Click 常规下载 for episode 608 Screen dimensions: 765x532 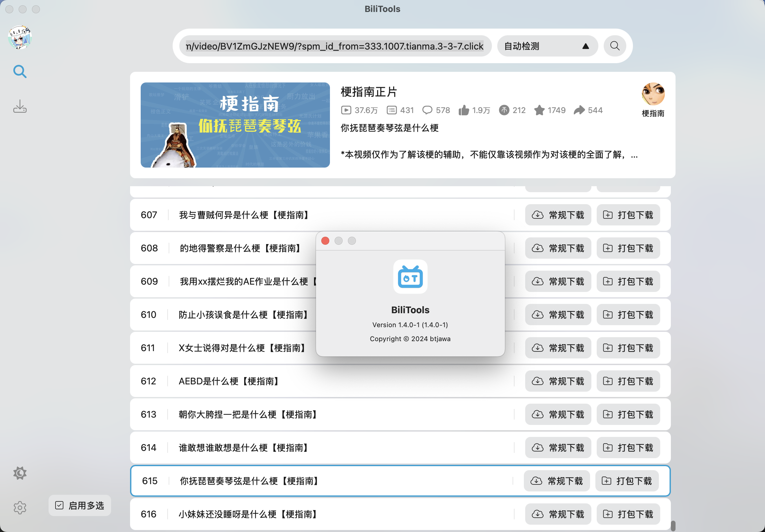coord(558,248)
